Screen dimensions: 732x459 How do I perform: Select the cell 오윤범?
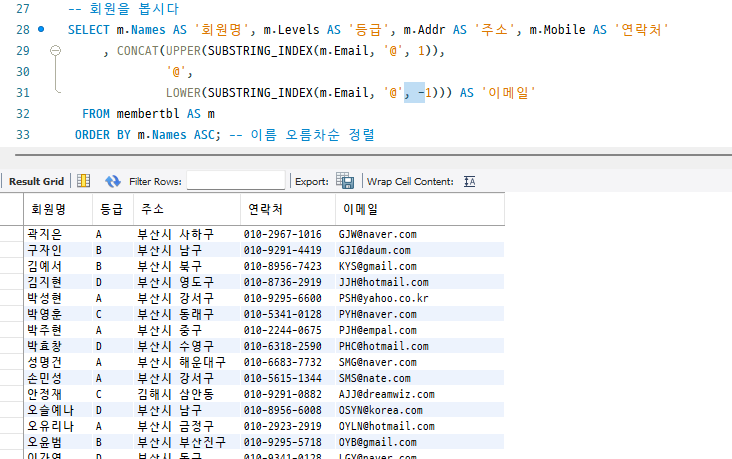(x=58, y=442)
